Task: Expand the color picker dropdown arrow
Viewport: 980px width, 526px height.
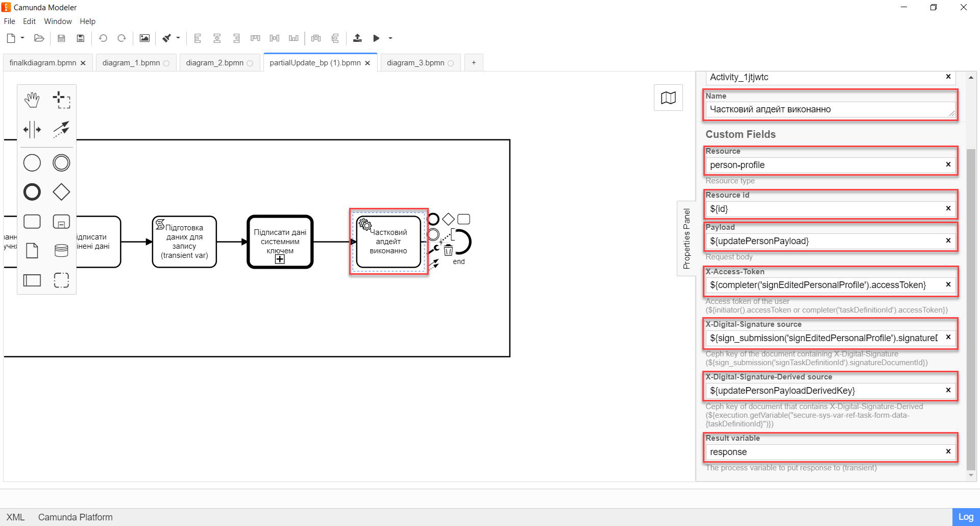Action: (178, 38)
